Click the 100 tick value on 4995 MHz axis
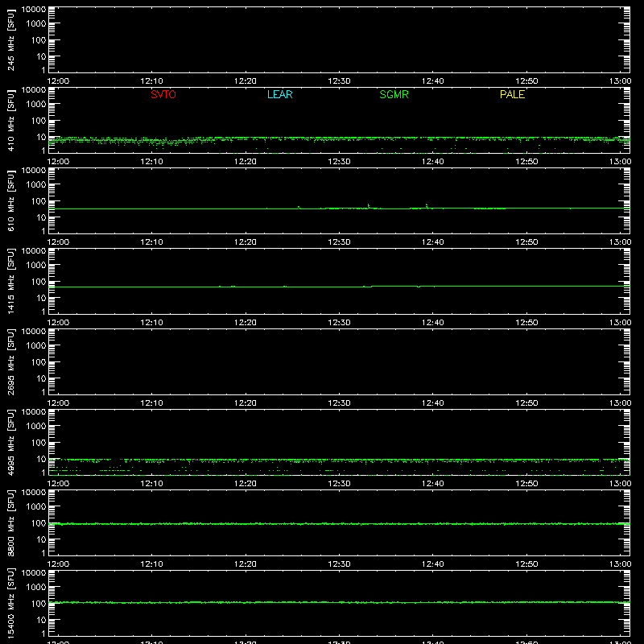 (x=38, y=443)
